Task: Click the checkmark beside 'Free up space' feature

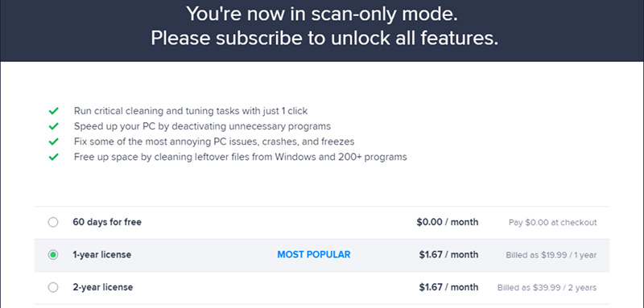Action: pyautogui.click(x=53, y=157)
